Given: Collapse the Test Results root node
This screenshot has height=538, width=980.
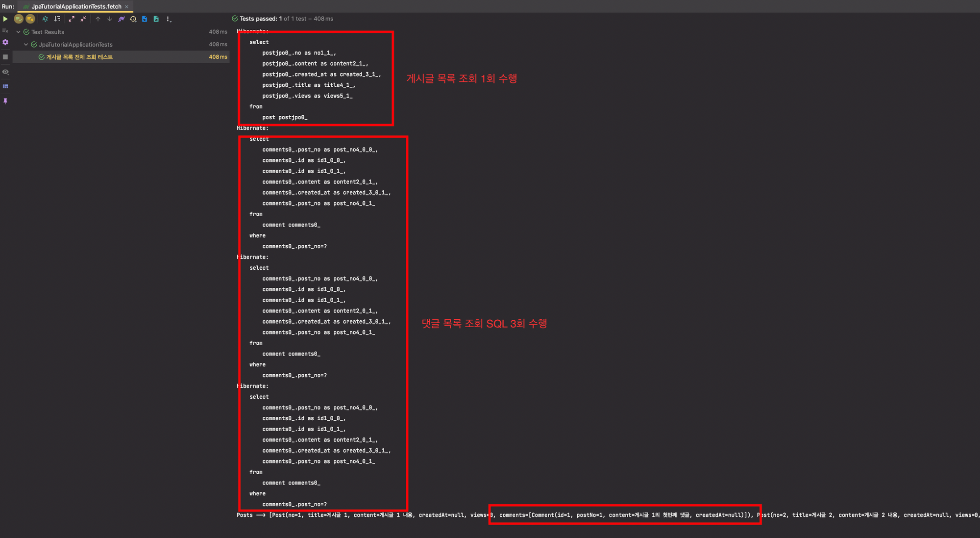Looking at the screenshot, I should tap(19, 32).
